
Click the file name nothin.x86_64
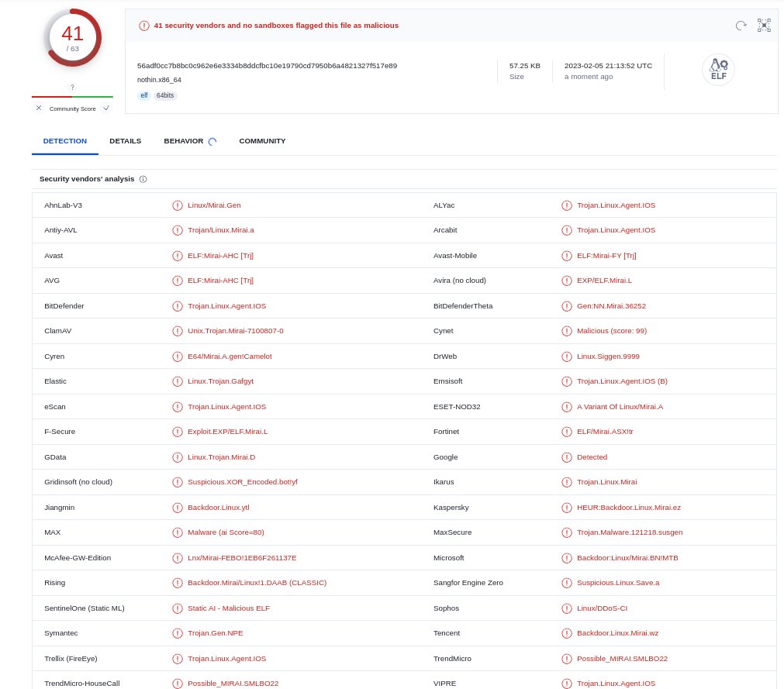click(x=159, y=80)
